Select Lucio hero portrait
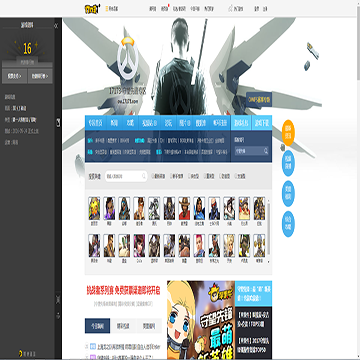The height and width of the screenshot is (360, 360). click(244, 246)
